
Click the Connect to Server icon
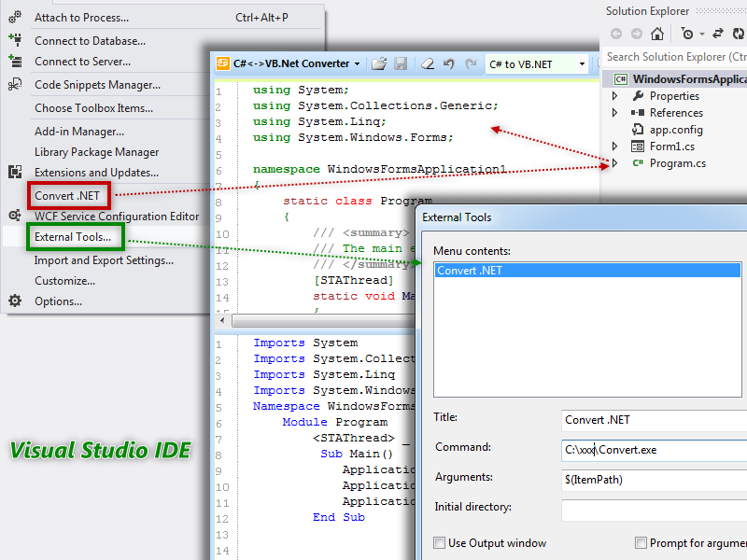15,61
